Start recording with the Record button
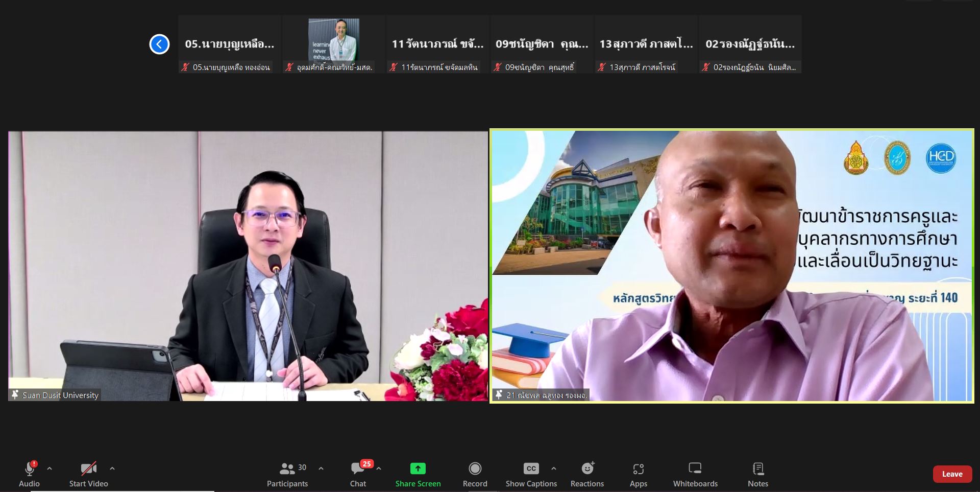 click(x=475, y=475)
